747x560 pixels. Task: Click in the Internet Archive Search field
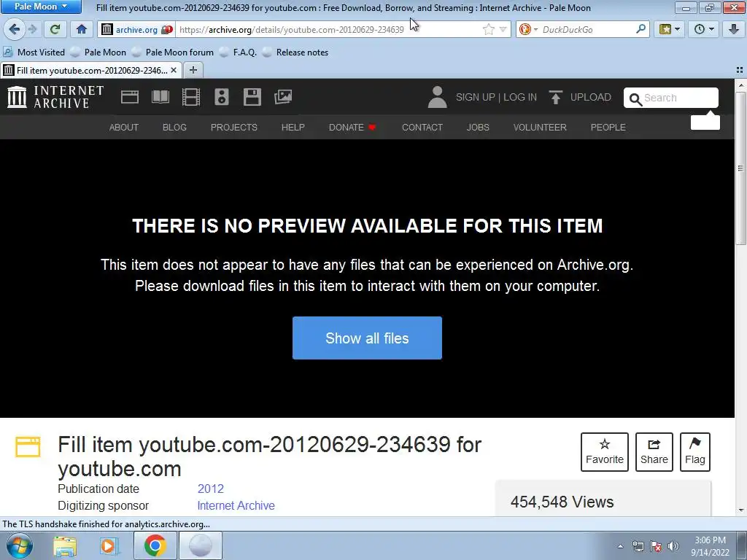(671, 98)
